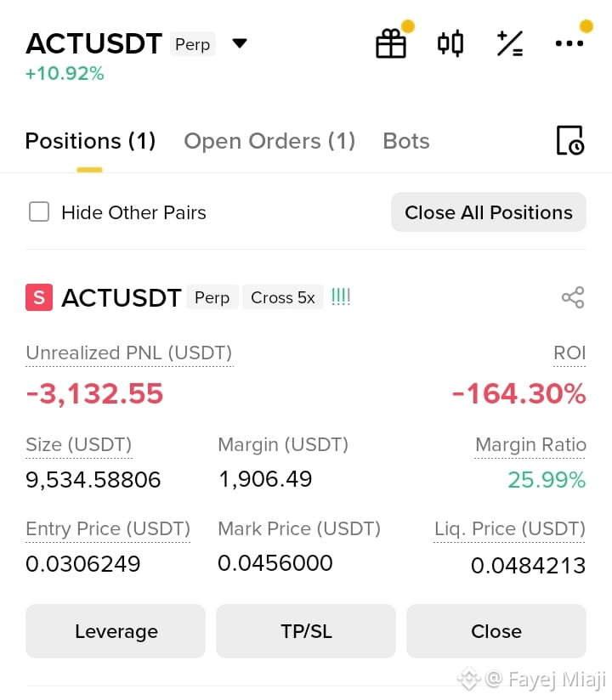The height and width of the screenshot is (700, 612).
Task: Switch to the Bots tab
Action: point(406,141)
